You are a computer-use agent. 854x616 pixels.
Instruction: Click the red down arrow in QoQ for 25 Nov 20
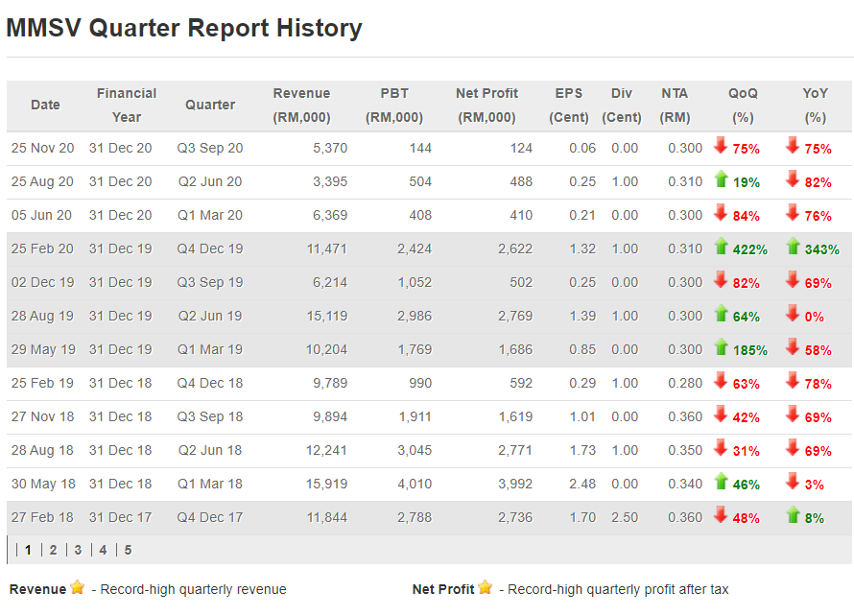click(x=721, y=146)
